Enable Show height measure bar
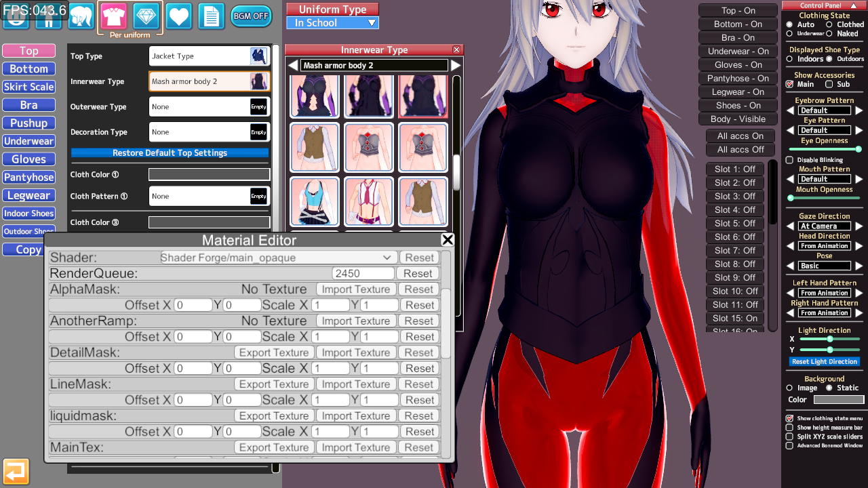 (x=789, y=428)
